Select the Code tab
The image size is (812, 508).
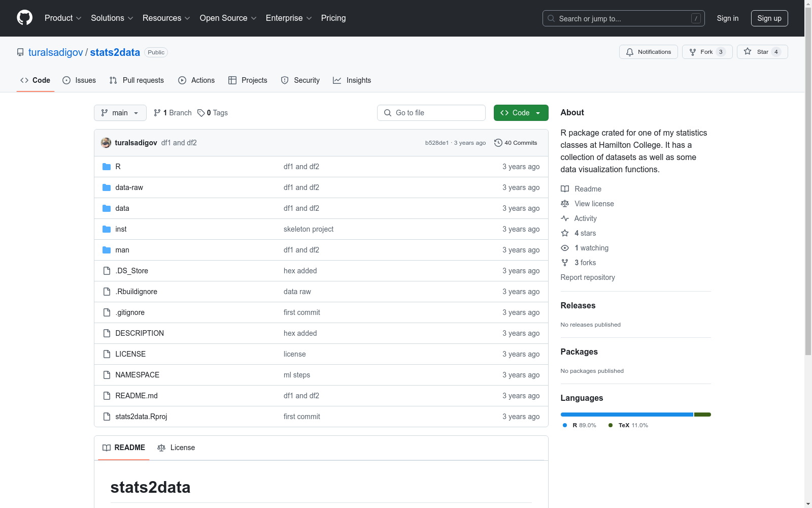tap(36, 80)
